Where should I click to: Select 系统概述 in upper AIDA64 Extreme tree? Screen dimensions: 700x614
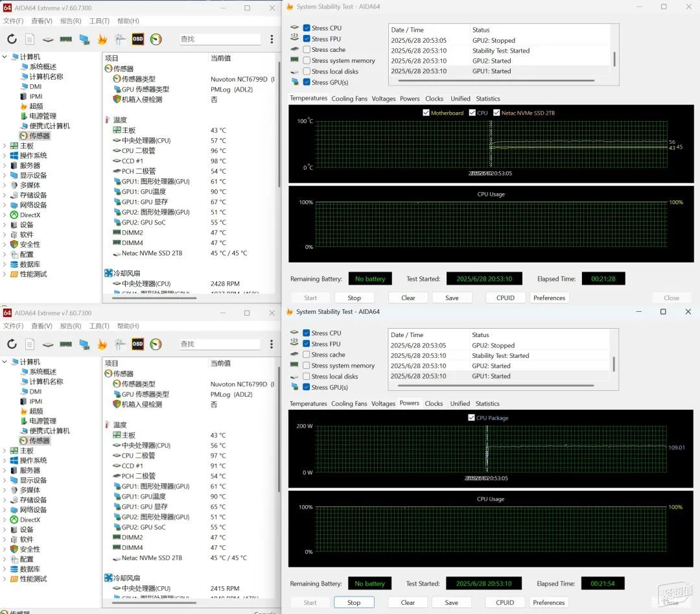pos(43,67)
